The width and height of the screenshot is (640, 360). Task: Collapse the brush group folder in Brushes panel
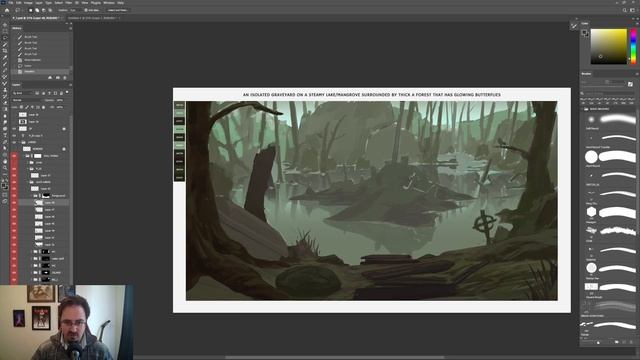[x=582, y=109]
